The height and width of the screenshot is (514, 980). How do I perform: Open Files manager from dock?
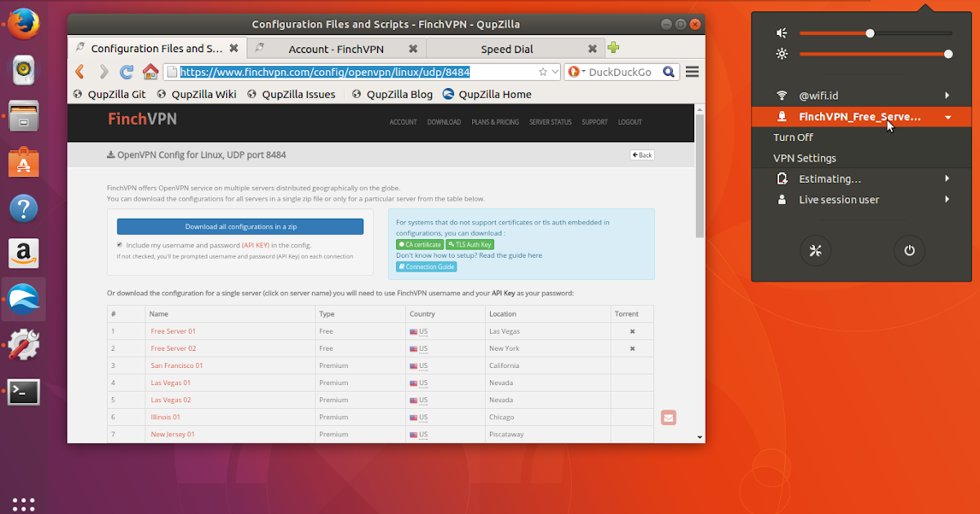click(24, 115)
